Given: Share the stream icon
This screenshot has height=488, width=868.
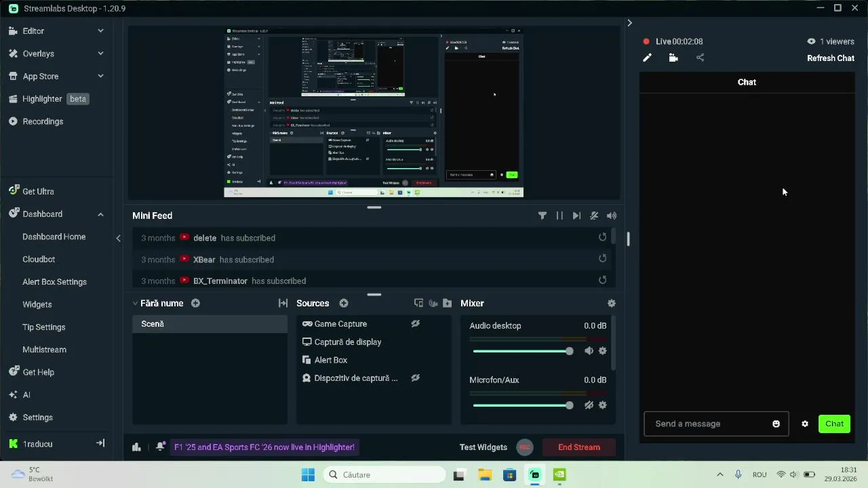Looking at the screenshot, I should click(x=701, y=58).
